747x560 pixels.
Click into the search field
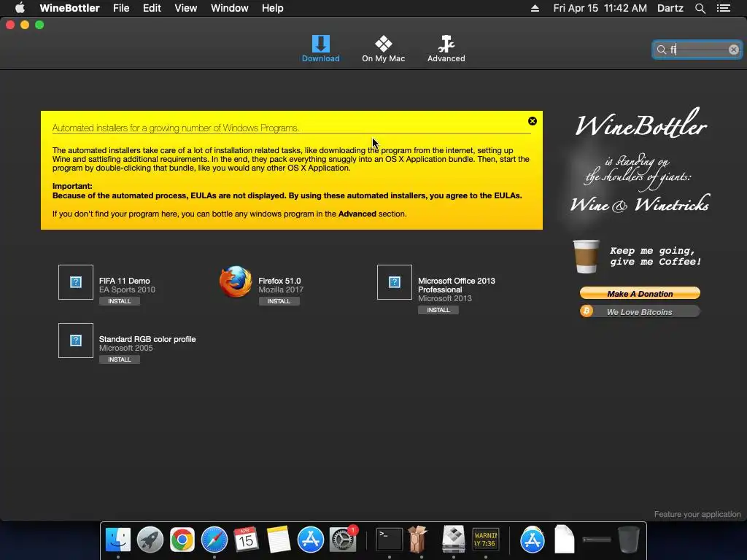point(697,50)
